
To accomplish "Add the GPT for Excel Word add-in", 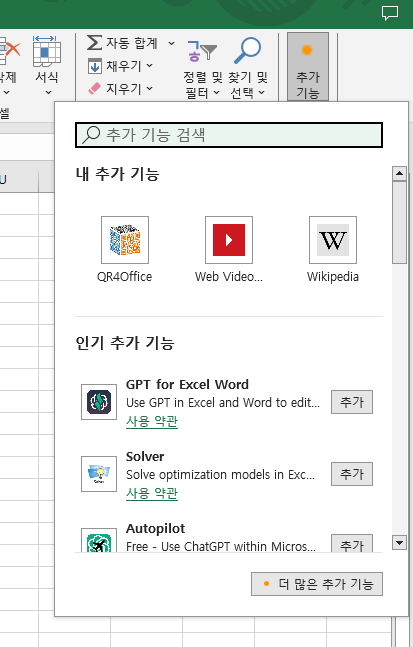I will (352, 402).
